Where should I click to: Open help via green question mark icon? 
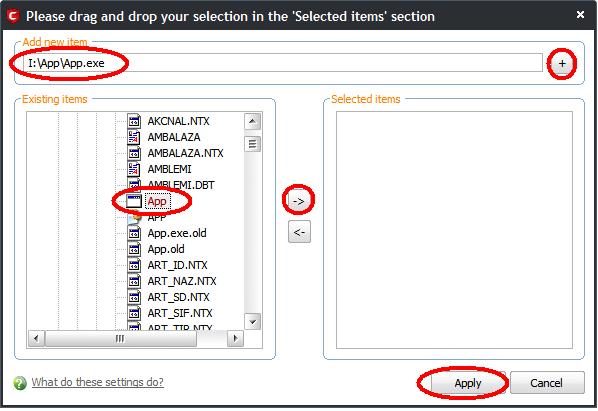point(20,382)
